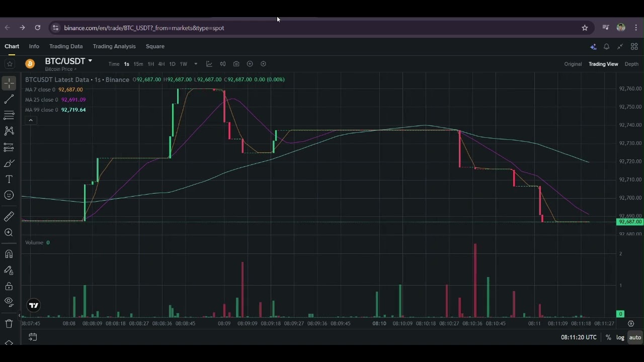Click the MA 99 close indicator legend

click(x=55, y=110)
